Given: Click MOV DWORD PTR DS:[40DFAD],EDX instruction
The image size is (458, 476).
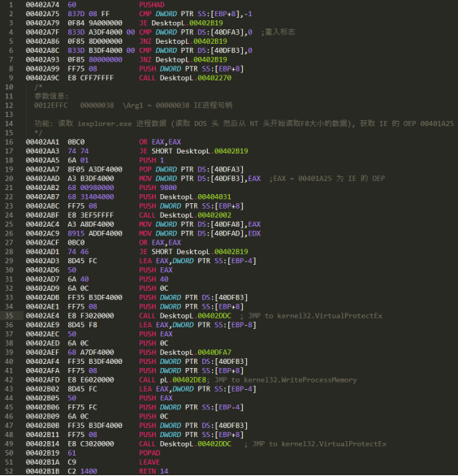Looking at the screenshot, I should [200, 233].
